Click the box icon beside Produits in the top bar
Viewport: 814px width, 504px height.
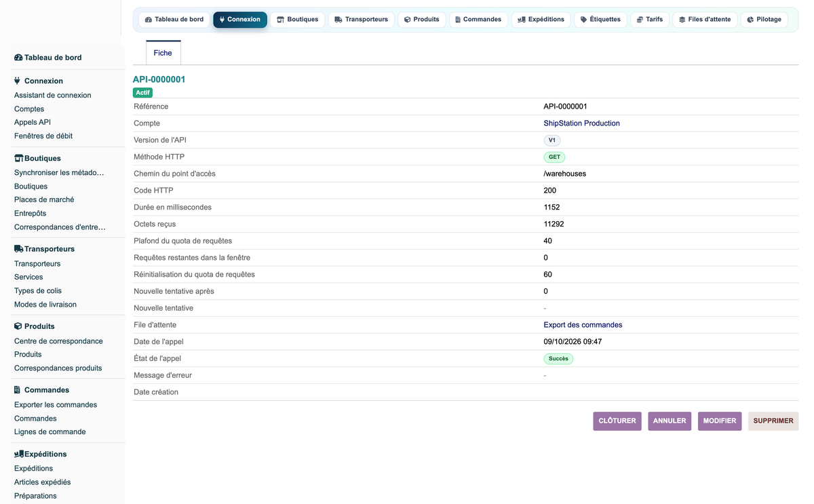coord(407,20)
